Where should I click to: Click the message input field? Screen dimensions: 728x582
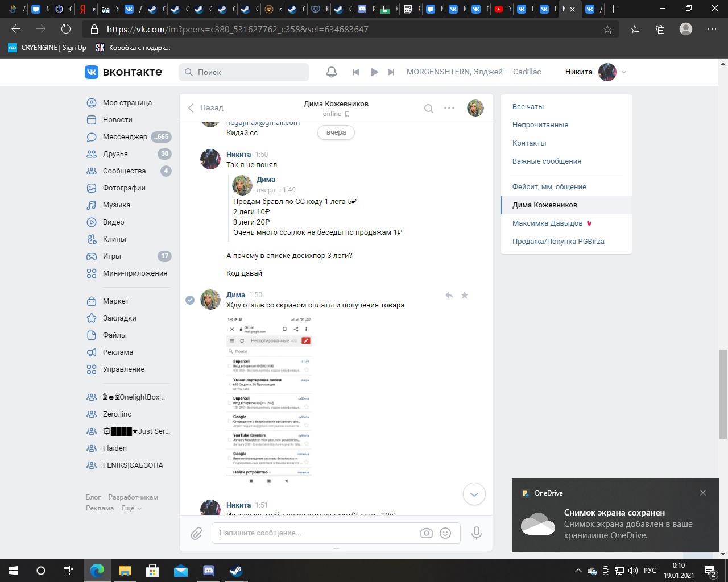316,533
